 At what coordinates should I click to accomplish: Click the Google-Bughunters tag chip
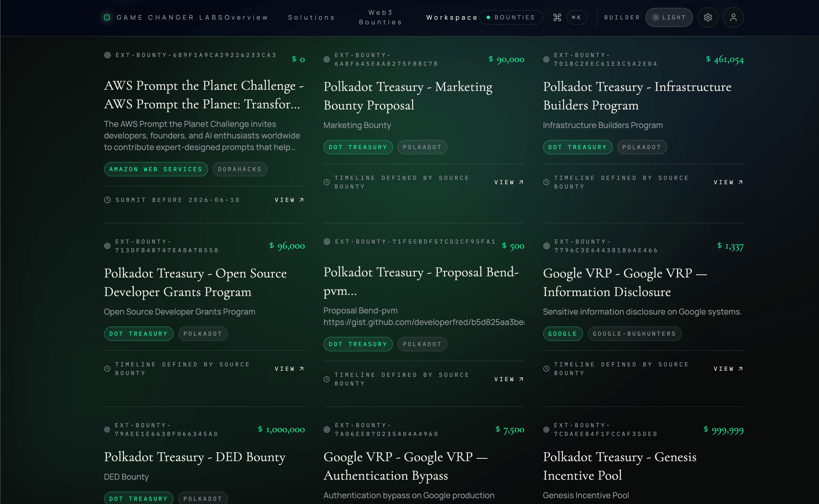tap(634, 334)
